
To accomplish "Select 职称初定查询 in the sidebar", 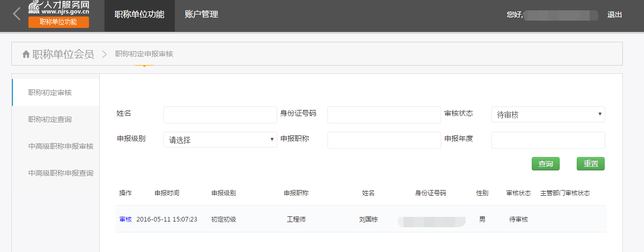I will 50,119.
